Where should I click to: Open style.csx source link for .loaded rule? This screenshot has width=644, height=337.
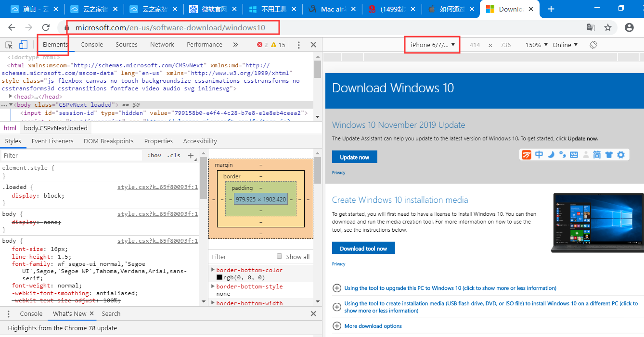pyautogui.click(x=158, y=187)
